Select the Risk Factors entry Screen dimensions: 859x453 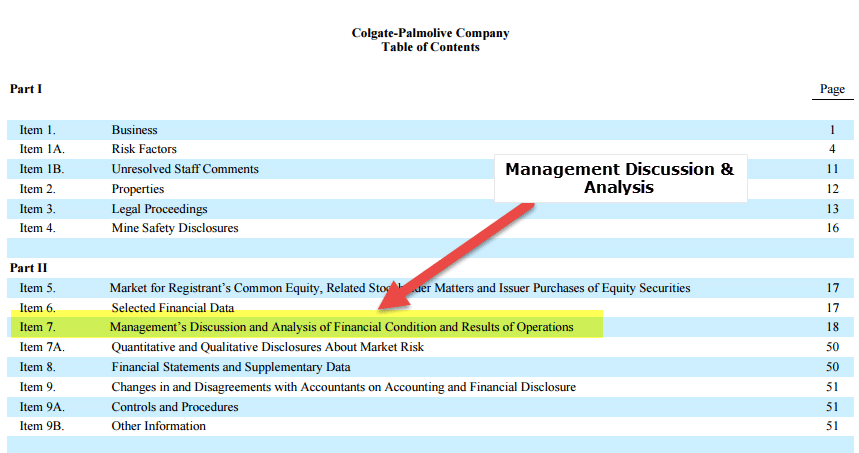(144, 149)
